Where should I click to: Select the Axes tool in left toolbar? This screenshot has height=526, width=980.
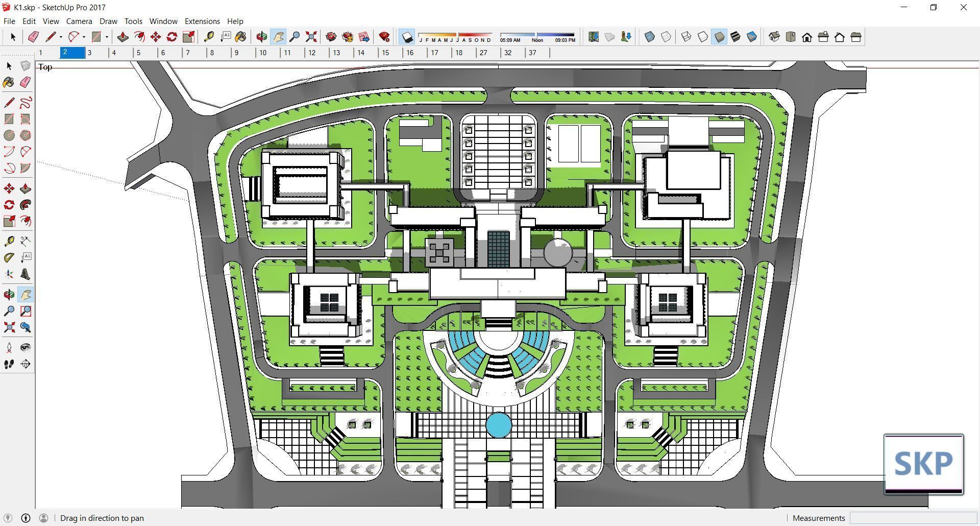click(9, 274)
